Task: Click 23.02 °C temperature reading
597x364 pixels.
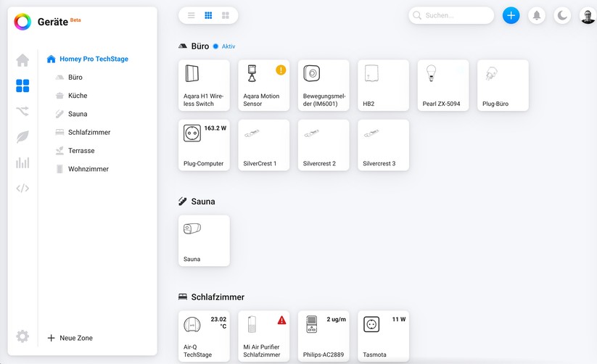Action: 218,323
